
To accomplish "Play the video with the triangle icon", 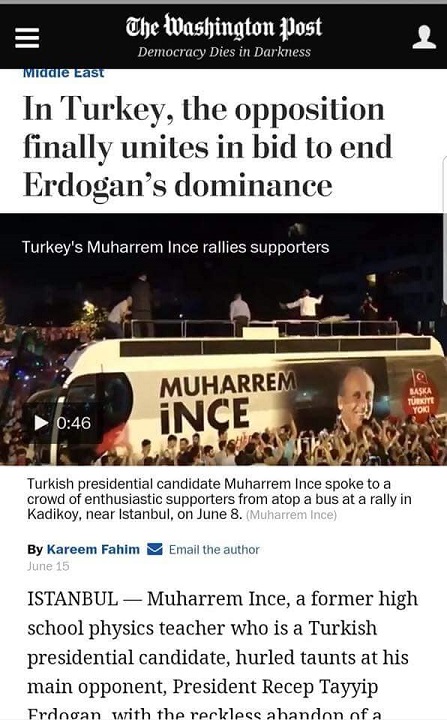I will click(41, 422).
